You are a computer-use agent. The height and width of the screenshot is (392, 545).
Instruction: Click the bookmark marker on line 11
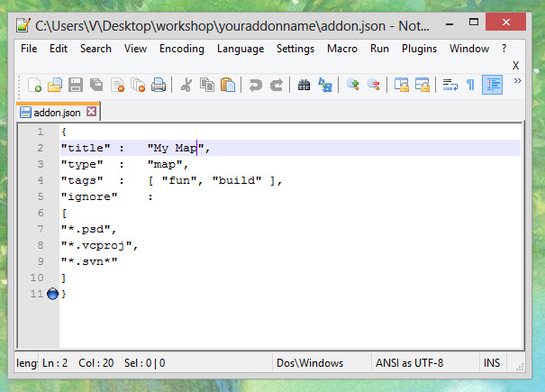click(x=52, y=294)
